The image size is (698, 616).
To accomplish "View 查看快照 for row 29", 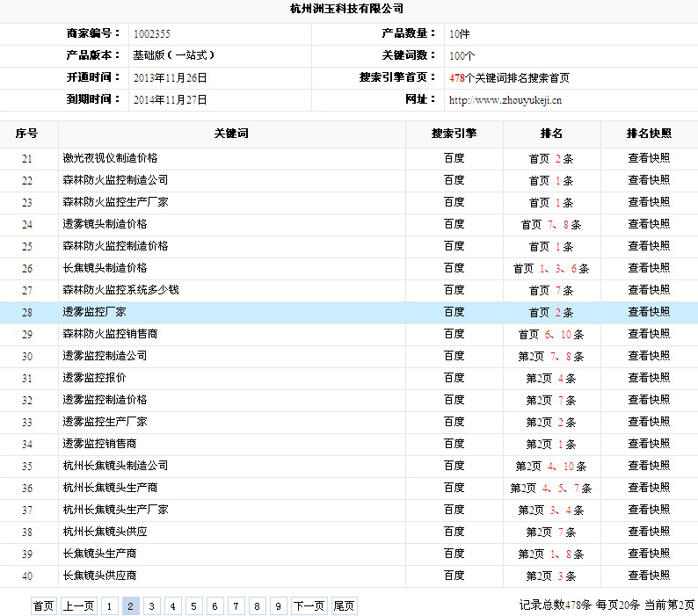I will tap(649, 334).
